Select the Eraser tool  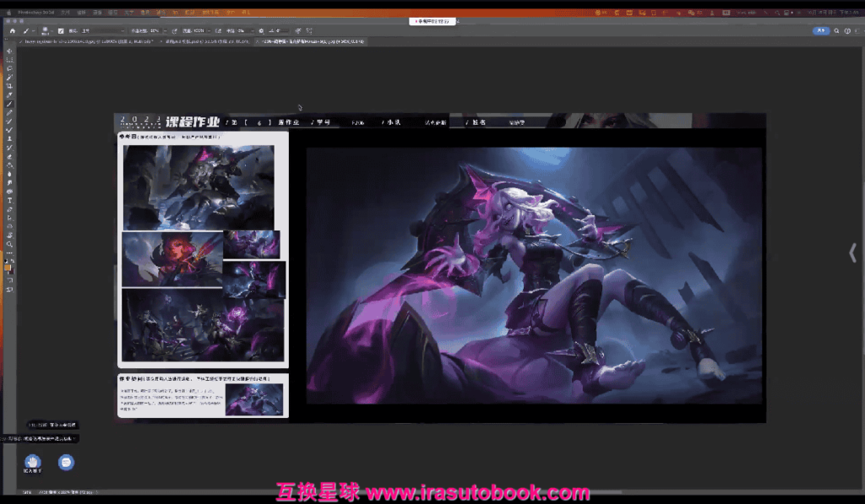9,157
